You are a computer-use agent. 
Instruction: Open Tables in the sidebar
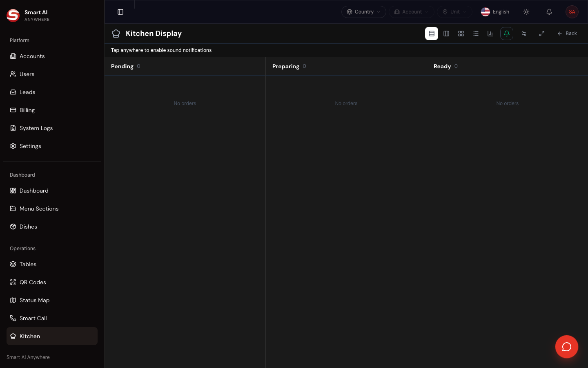52,264
